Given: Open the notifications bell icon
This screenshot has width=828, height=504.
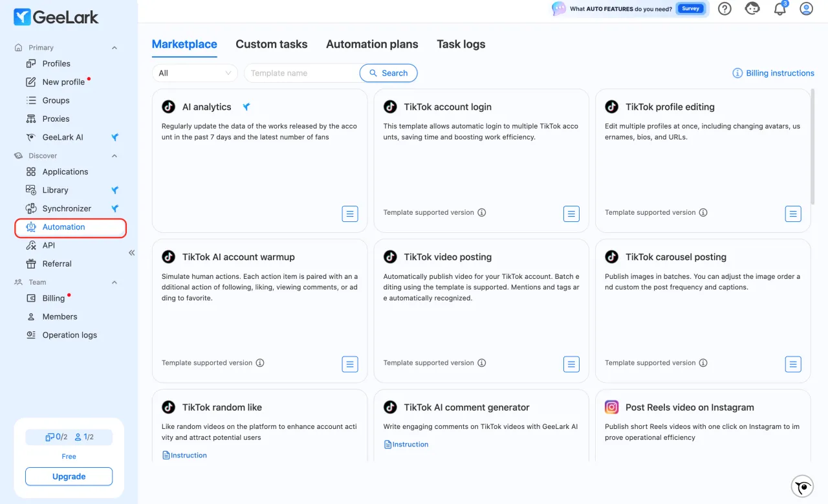Looking at the screenshot, I should point(780,8).
